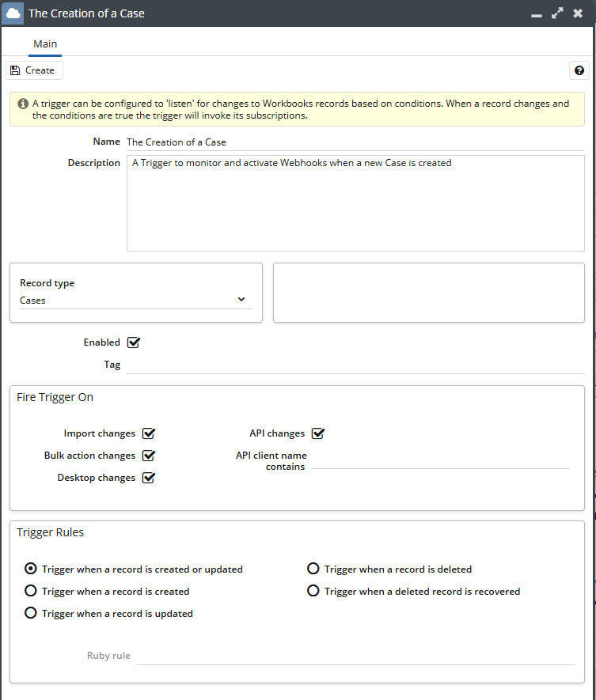596x700 pixels.
Task: Disable the Desktop changes checkbox
Action: (x=149, y=478)
